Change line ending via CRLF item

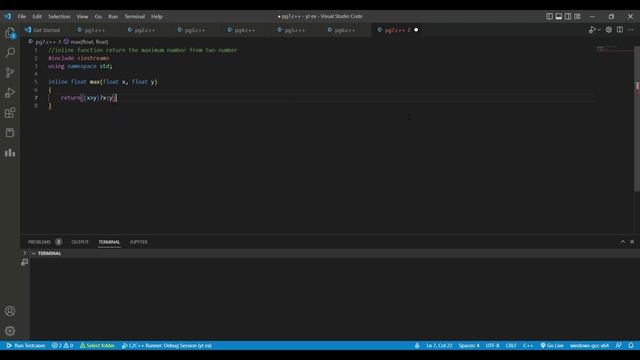[511, 346]
